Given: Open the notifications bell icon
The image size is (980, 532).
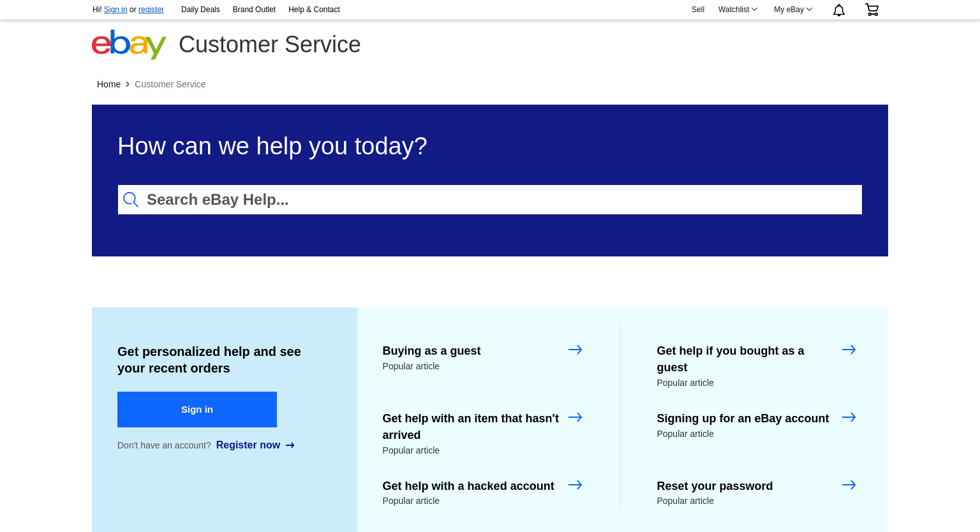Looking at the screenshot, I should (839, 10).
